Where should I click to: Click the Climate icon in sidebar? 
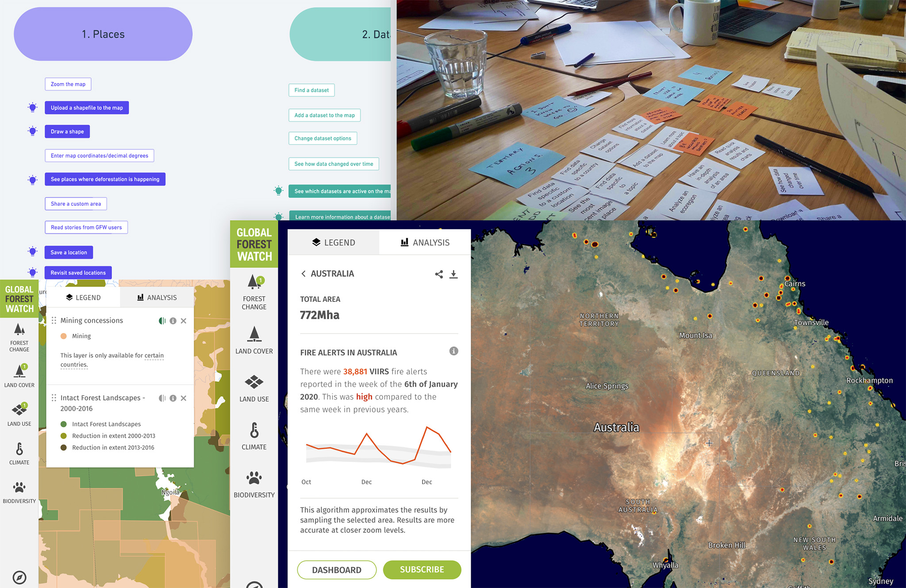pos(19,451)
